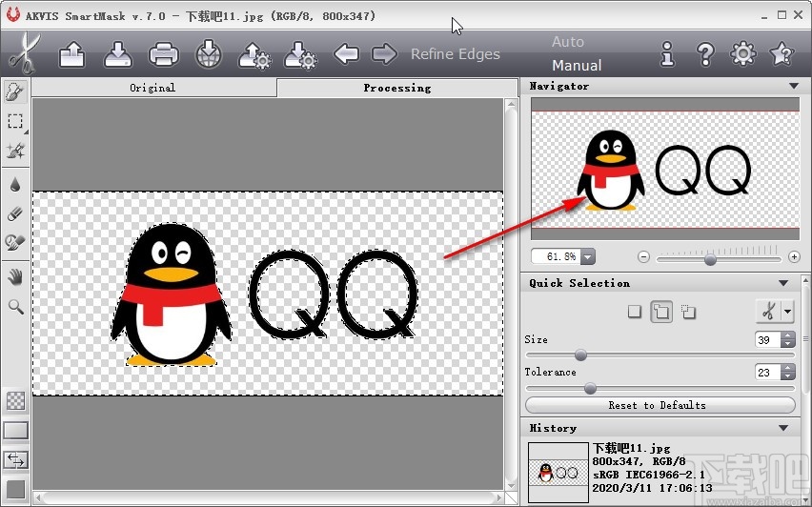Load presets with the gear upload icon
The height and width of the screenshot is (507, 812).
pos(254,55)
